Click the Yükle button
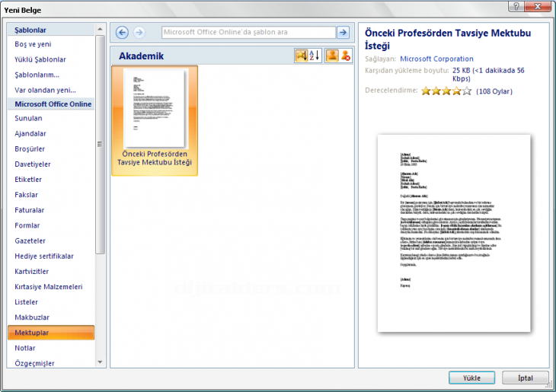Screen dimensions: 556x392 click(471, 378)
